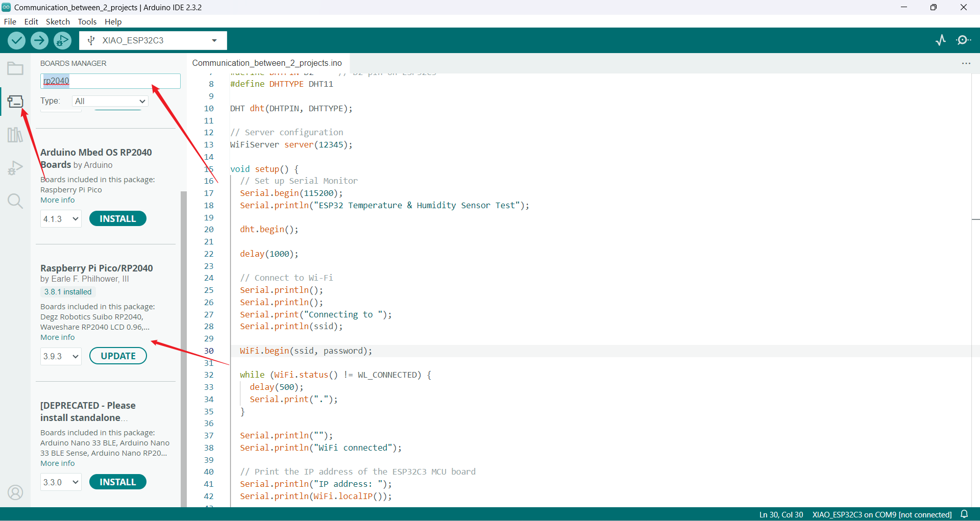Click the Upload arrow button

(x=39, y=40)
